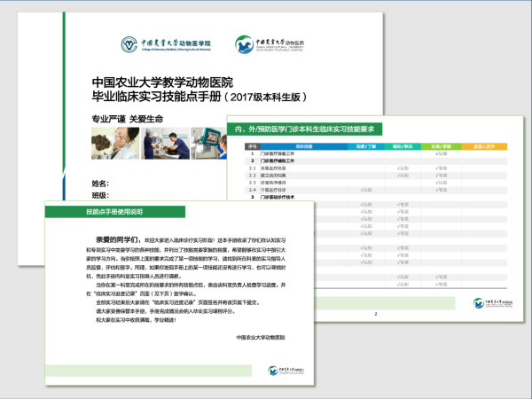Click the line beginning '请大家妥善保管本手册'
The width and height of the screenshot is (532, 399).
[x=166, y=311]
